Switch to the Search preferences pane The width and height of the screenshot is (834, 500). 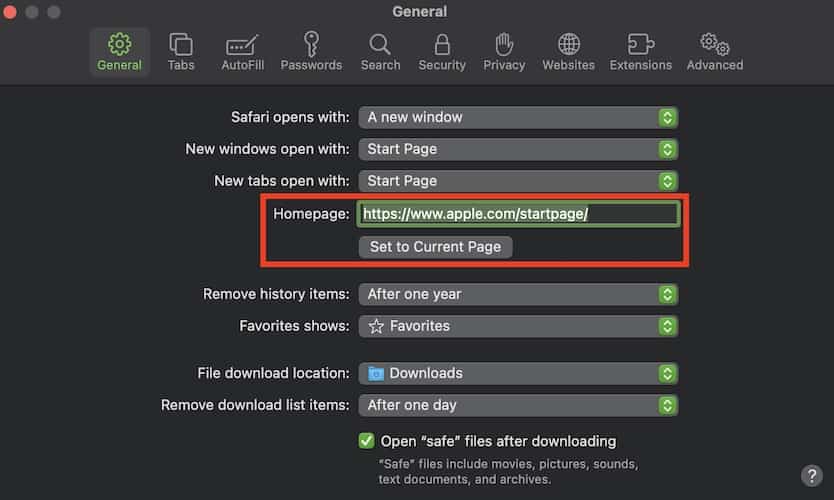point(380,52)
